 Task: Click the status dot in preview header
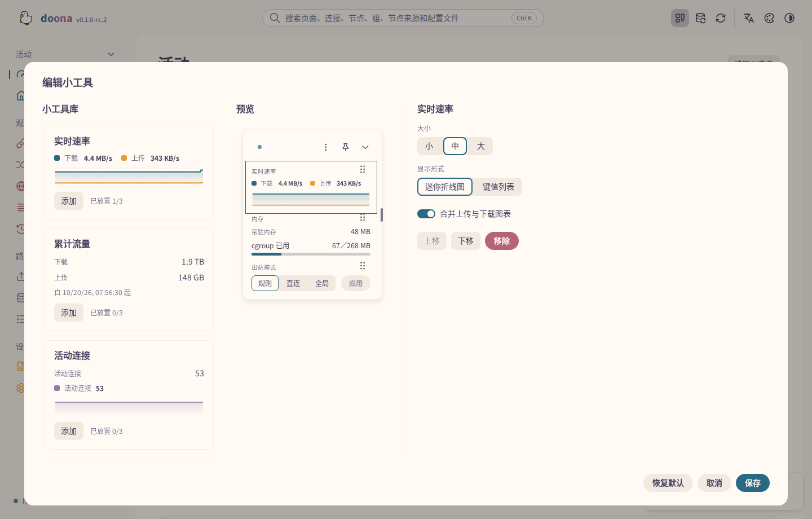pyautogui.click(x=259, y=147)
